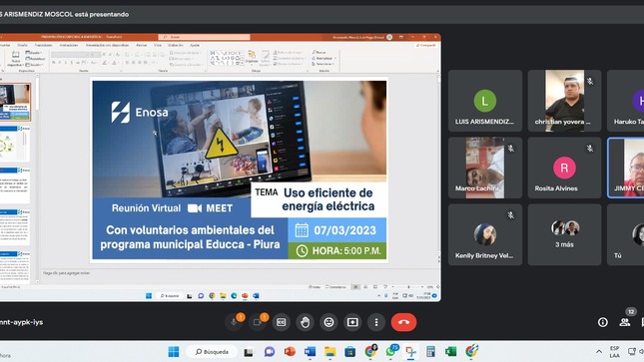The width and height of the screenshot is (644, 362).
Task: Toggle the microphone button
Action: click(x=234, y=322)
